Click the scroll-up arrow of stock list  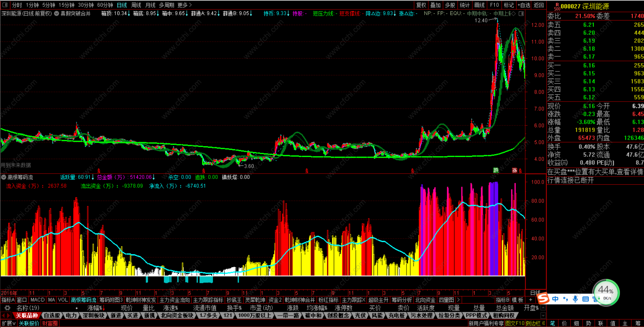[x=543, y=308]
